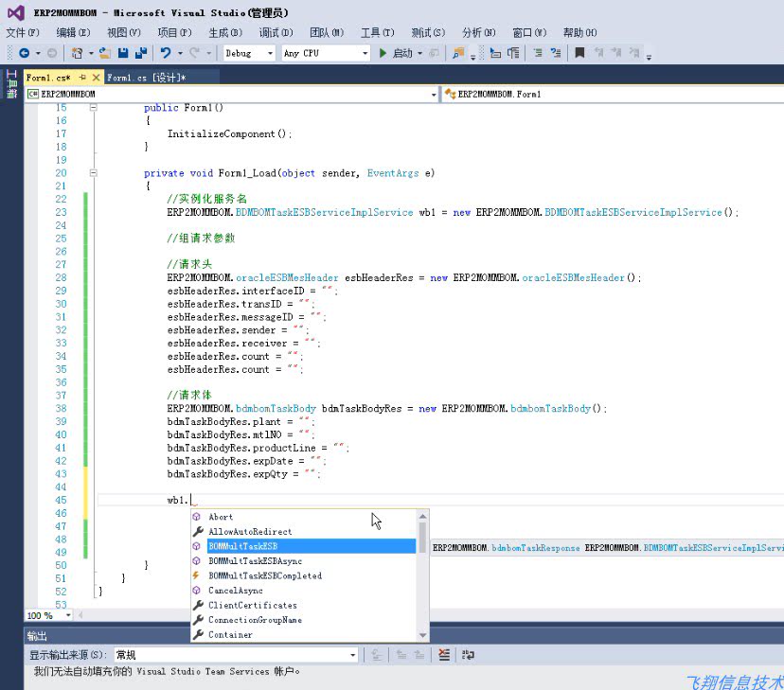This screenshot has height=690, width=784.
Task: Click the Clear All output icon in output pane
Action: coord(444,654)
